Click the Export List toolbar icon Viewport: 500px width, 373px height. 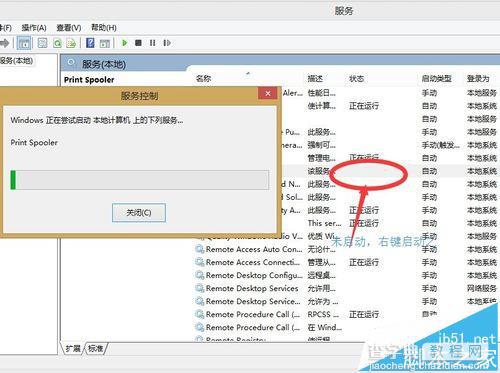[x=71, y=43]
